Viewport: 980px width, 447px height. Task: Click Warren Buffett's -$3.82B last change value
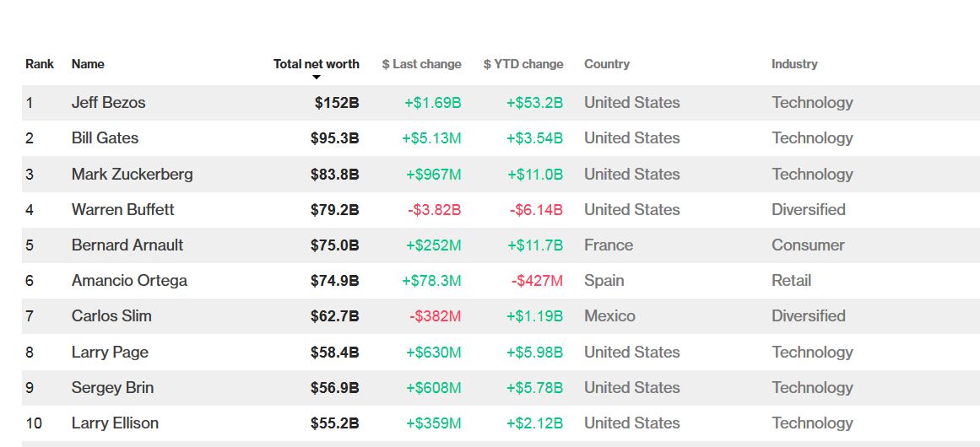pyautogui.click(x=434, y=210)
